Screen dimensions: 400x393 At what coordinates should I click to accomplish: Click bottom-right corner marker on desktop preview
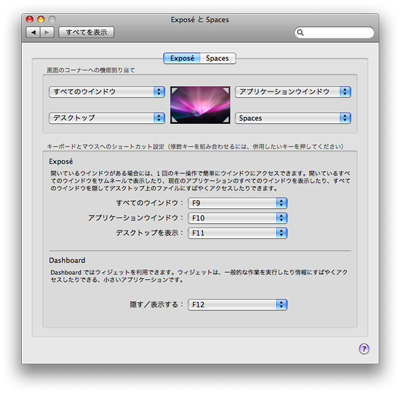pos(226,120)
